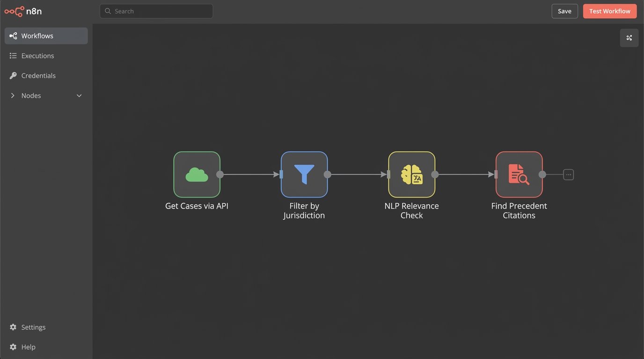Click the output dot of Filter node

[328, 174]
